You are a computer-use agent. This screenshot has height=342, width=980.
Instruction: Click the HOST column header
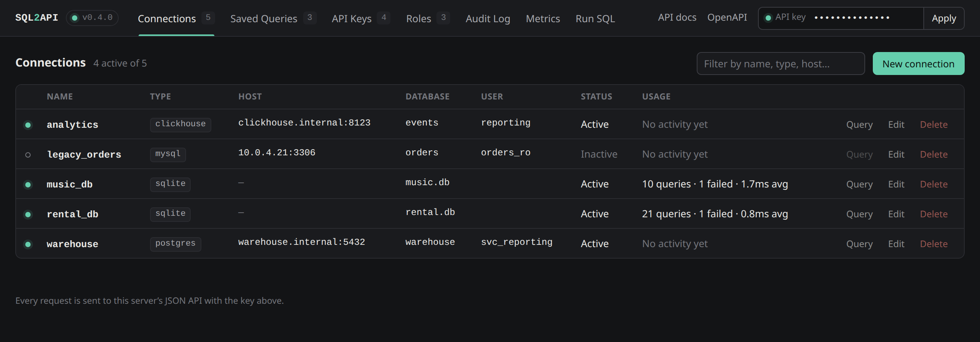250,96
